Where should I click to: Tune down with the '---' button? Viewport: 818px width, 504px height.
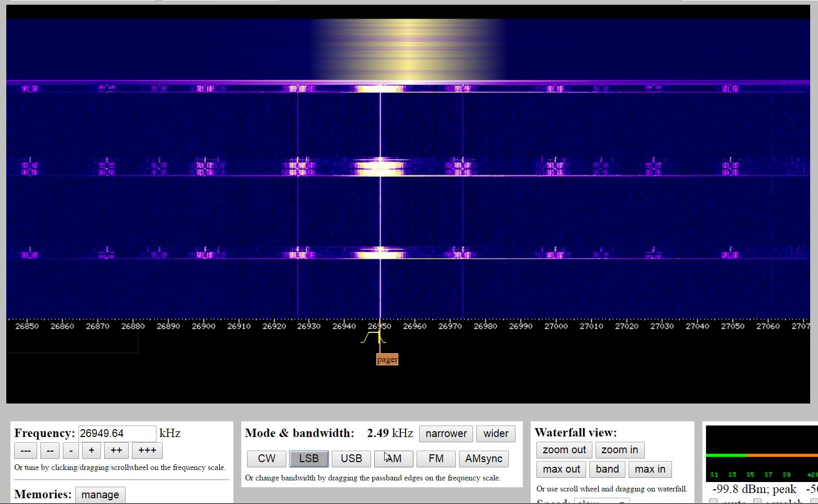[26, 451]
